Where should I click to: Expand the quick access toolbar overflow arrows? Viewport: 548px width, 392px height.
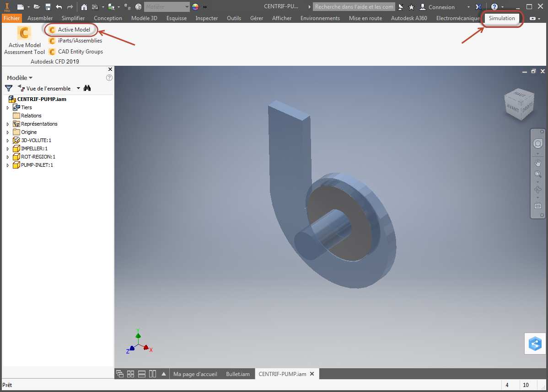pos(205,7)
